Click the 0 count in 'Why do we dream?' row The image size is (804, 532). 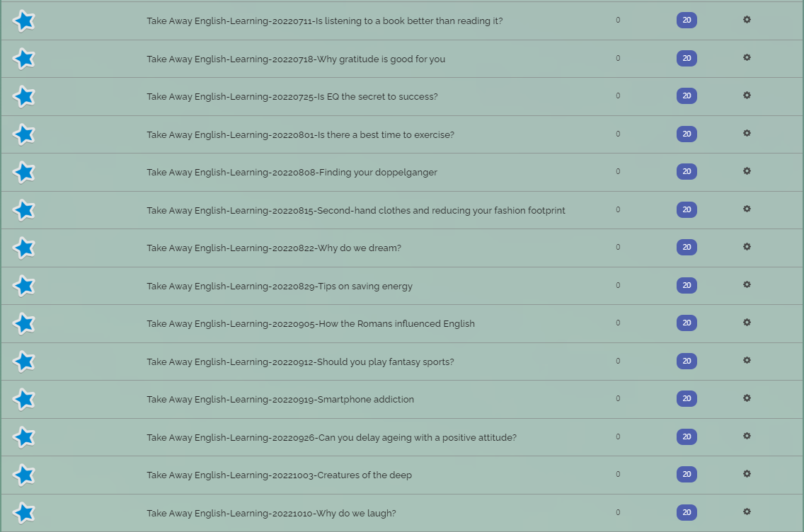coord(618,247)
